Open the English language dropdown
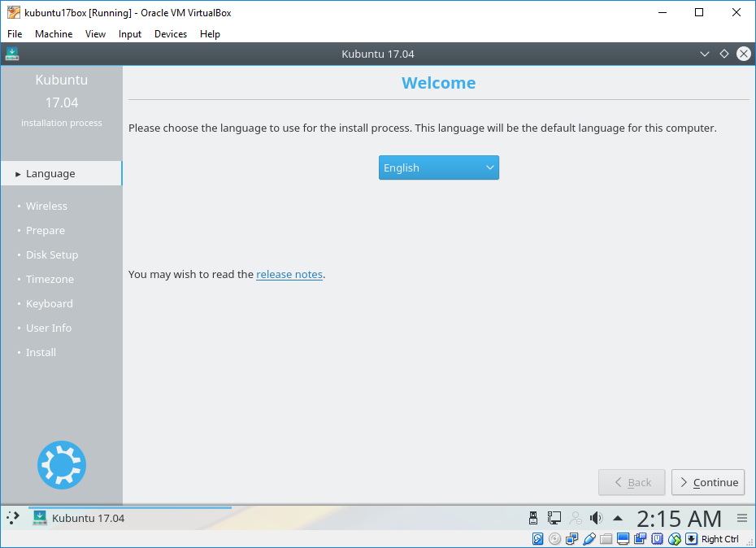This screenshot has width=756, height=548. (x=439, y=167)
